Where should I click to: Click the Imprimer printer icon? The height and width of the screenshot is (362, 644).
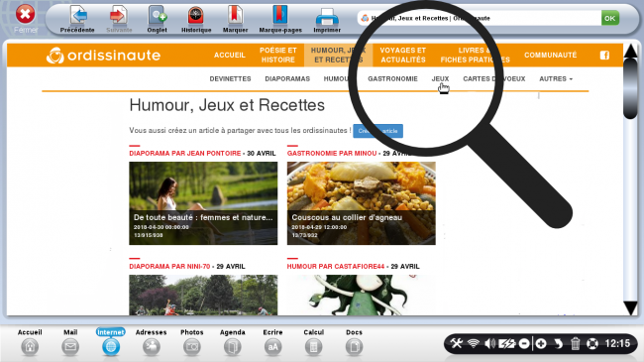pos(327,17)
